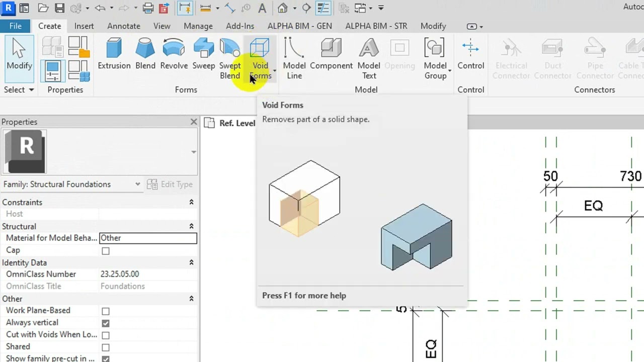Screen dimensions: 644x362
Task: Switch to the Annotate tab
Action: tap(123, 26)
